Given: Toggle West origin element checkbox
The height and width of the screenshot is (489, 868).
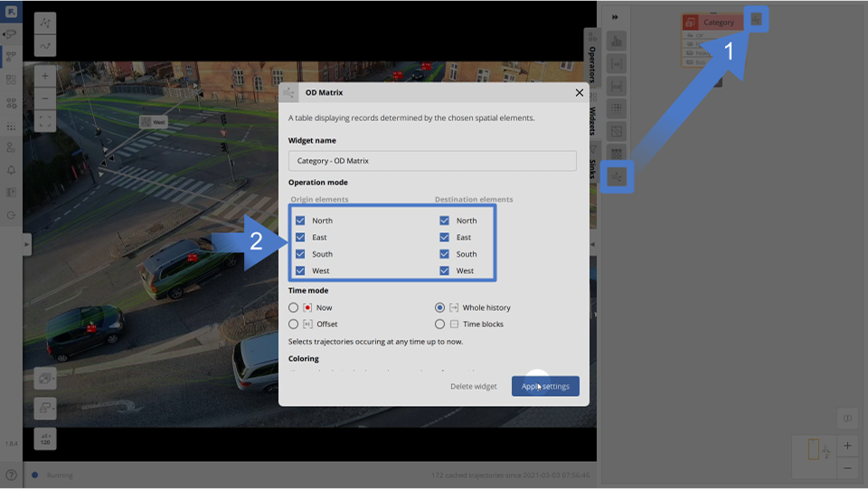Looking at the screenshot, I should [300, 270].
